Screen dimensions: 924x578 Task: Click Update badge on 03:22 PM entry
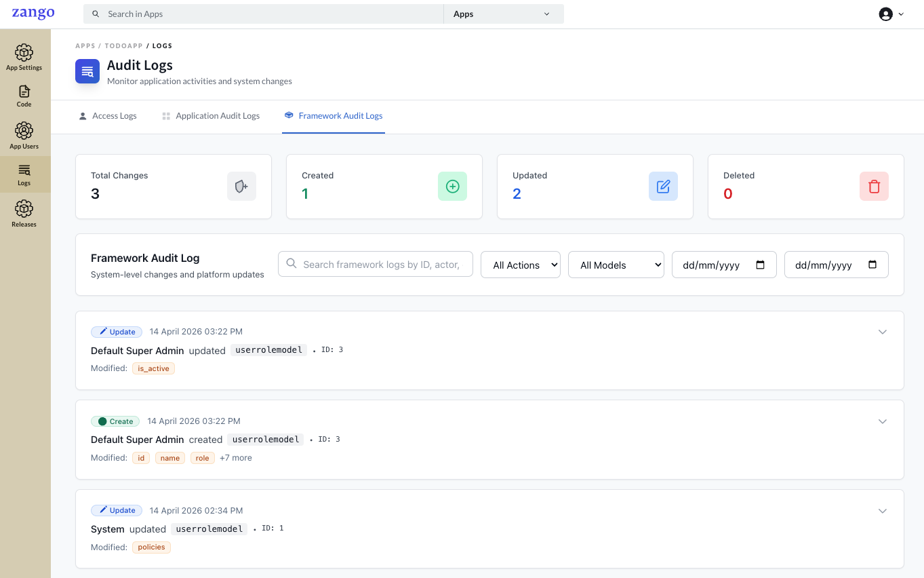coord(117,332)
